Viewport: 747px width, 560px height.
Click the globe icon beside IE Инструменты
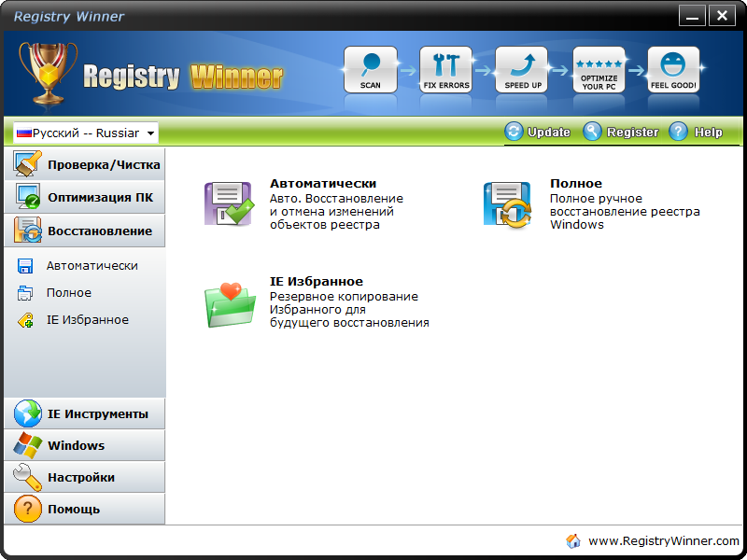[x=28, y=413]
